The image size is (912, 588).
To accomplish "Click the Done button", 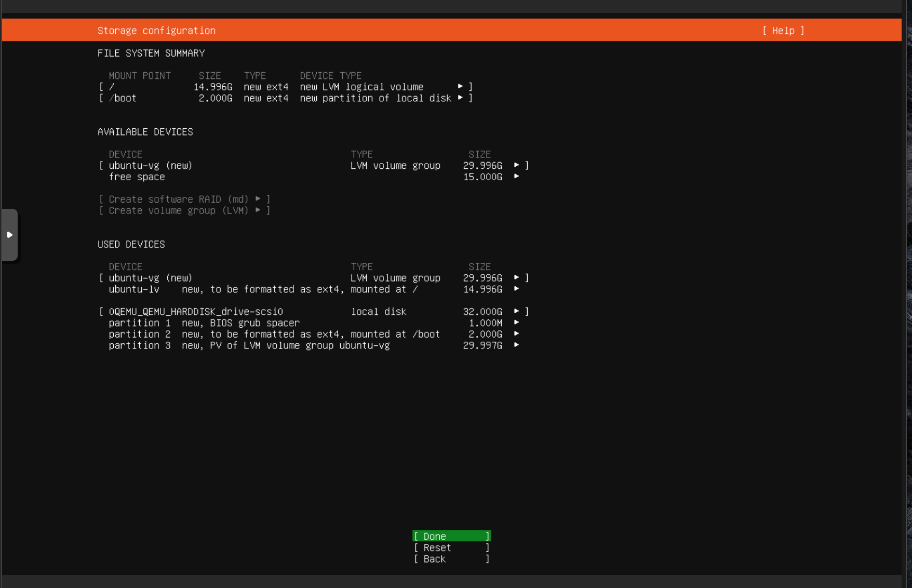I will coord(451,536).
